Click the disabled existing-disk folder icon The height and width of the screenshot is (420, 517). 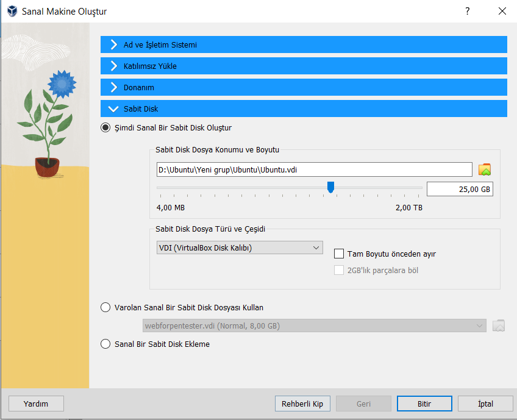[499, 326]
